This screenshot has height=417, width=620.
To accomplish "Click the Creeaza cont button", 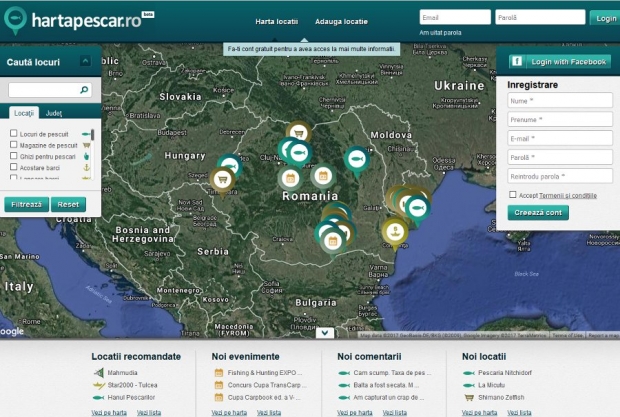I will [x=538, y=213].
